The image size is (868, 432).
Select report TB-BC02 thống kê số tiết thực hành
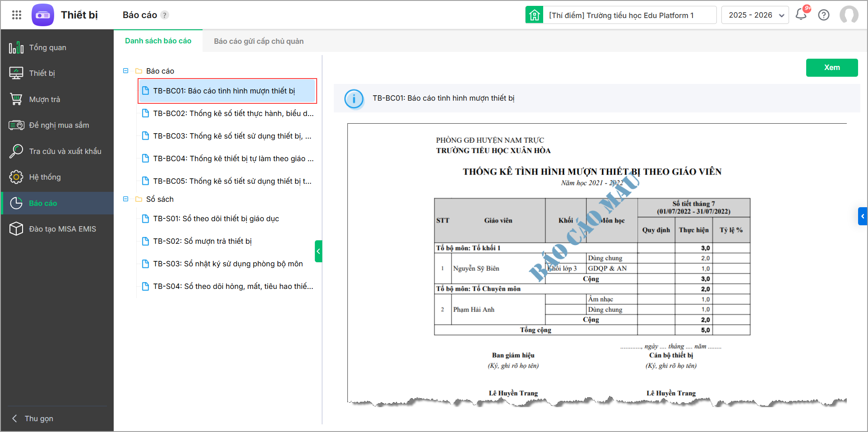coord(227,113)
